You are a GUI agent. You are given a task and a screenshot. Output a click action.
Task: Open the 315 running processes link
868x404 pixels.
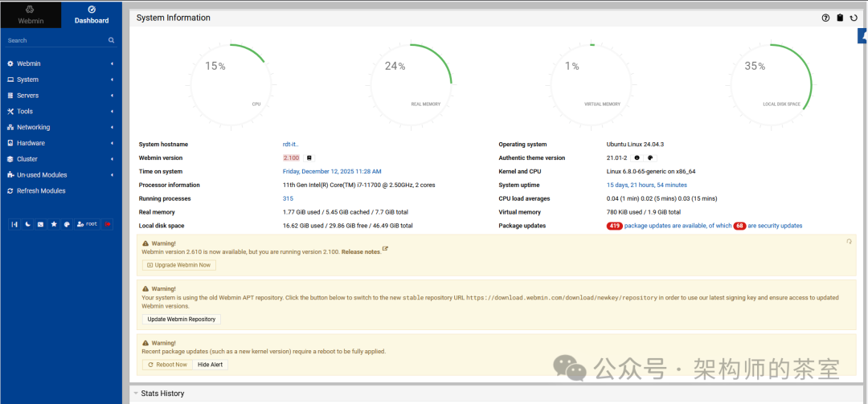pyautogui.click(x=288, y=198)
